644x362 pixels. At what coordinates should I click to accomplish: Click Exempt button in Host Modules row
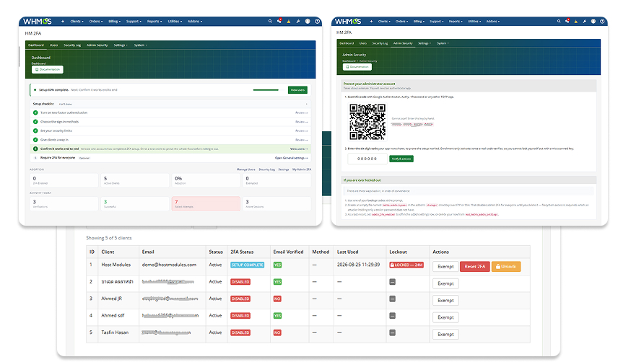tap(445, 267)
